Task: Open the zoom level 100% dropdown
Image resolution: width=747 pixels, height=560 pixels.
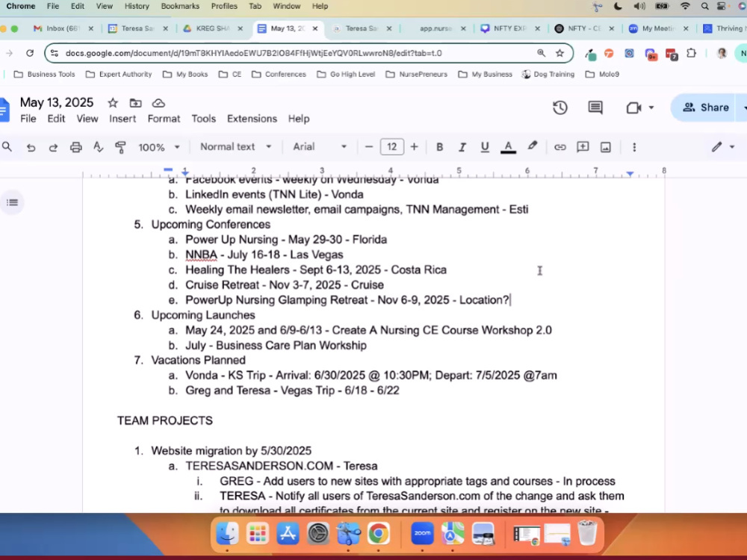Action: [x=158, y=148]
